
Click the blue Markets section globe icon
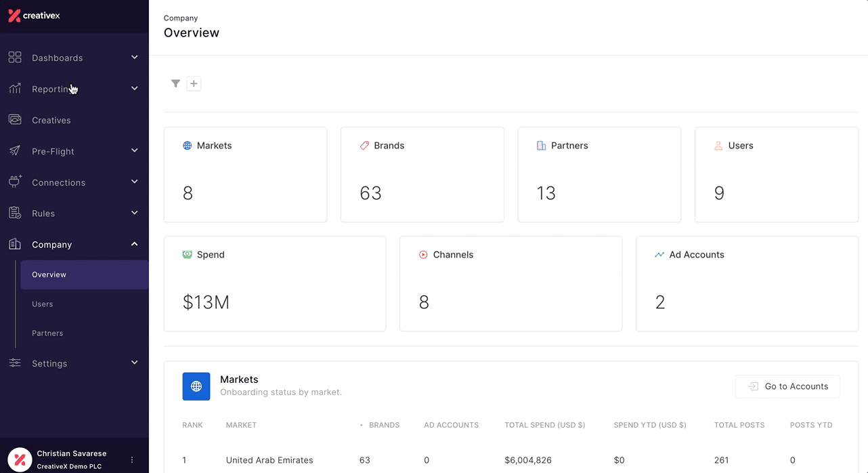click(196, 386)
